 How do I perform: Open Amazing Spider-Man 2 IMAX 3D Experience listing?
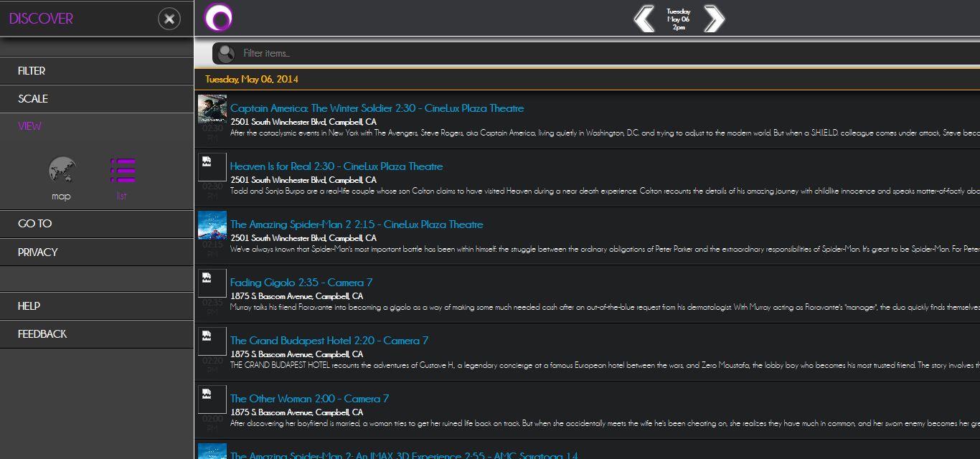404,455
